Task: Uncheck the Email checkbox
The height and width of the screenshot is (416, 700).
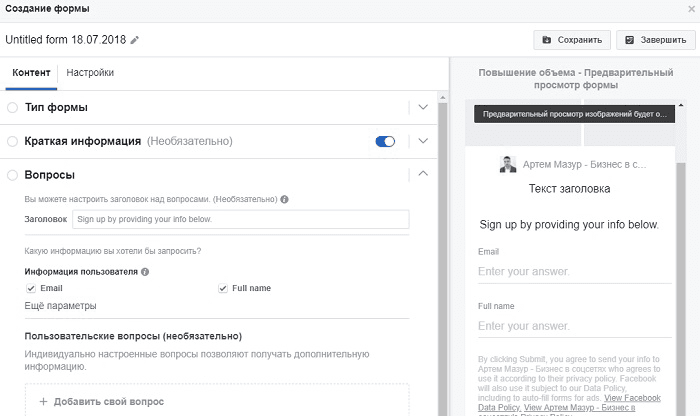Action: [x=31, y=288]
